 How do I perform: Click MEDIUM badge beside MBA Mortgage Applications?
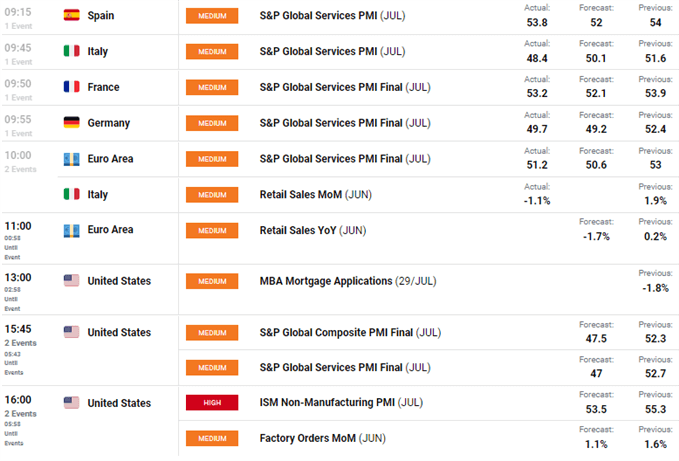pos(212,281)
